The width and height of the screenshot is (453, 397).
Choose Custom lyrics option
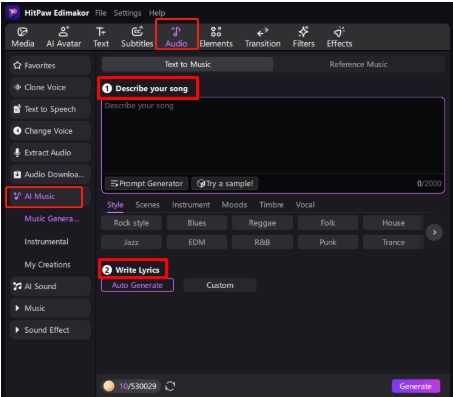220,285
